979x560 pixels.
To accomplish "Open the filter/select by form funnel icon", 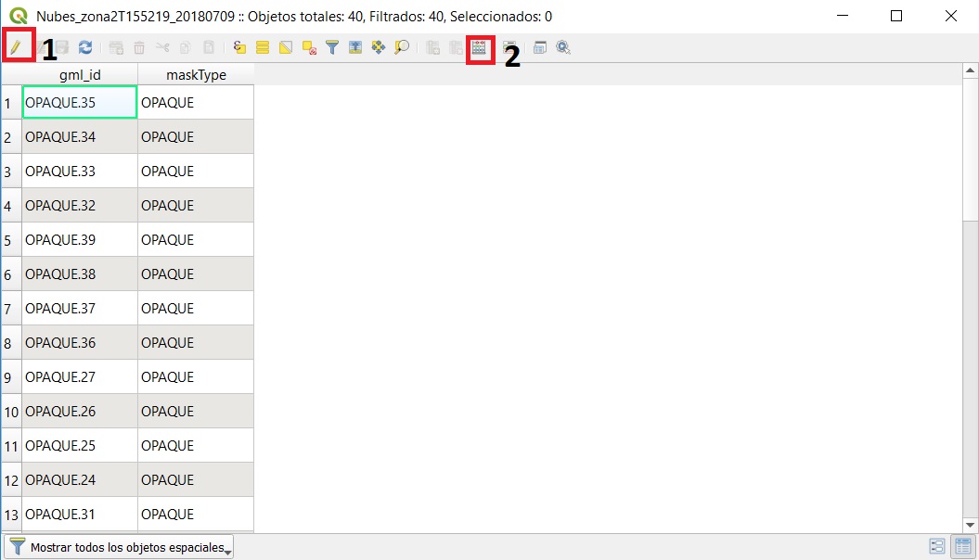I will (332, 47).
